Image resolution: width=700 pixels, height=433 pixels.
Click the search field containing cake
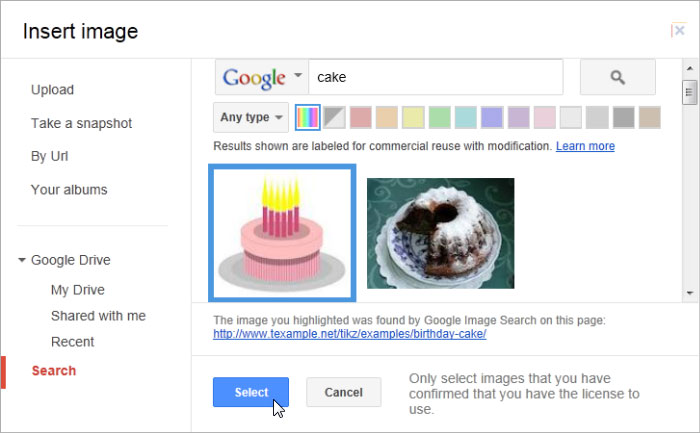point(436,77)
